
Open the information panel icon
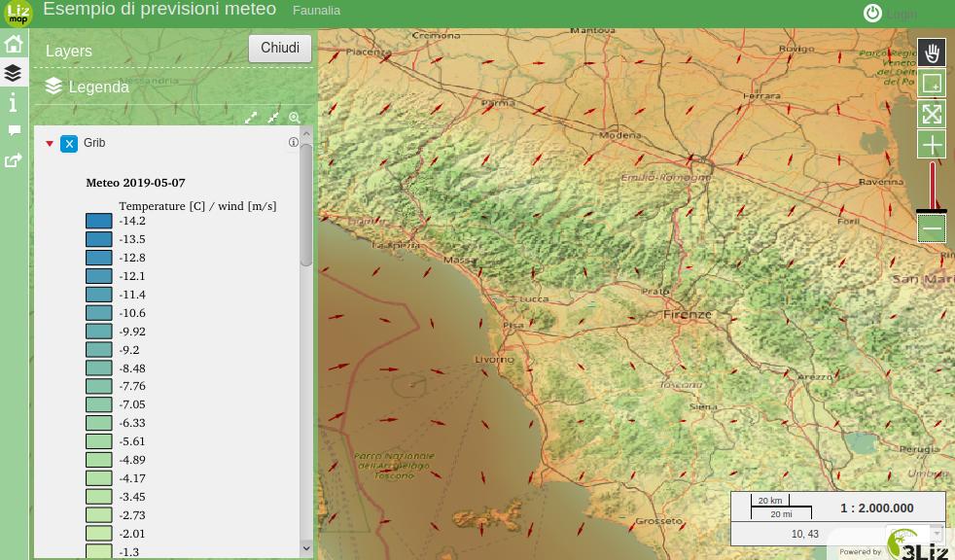14,103
